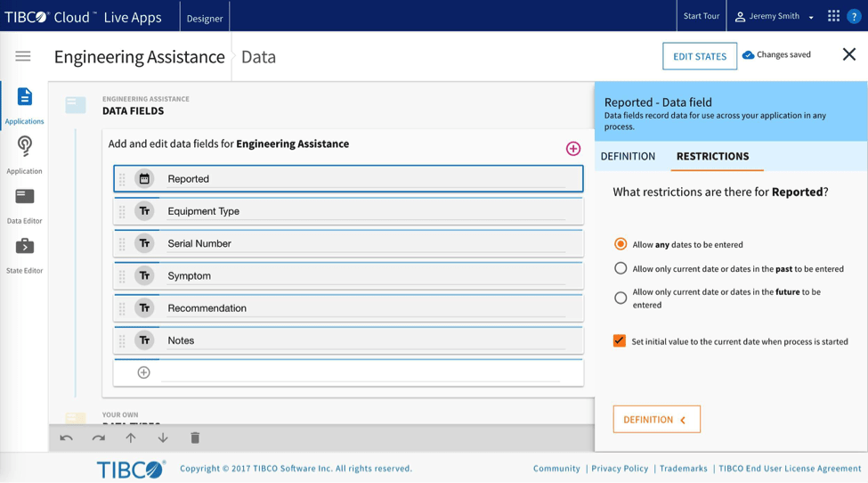This screenshot has width=868, height=483.
Task: Click the text type icon on Serial Number
Action: 144,243
